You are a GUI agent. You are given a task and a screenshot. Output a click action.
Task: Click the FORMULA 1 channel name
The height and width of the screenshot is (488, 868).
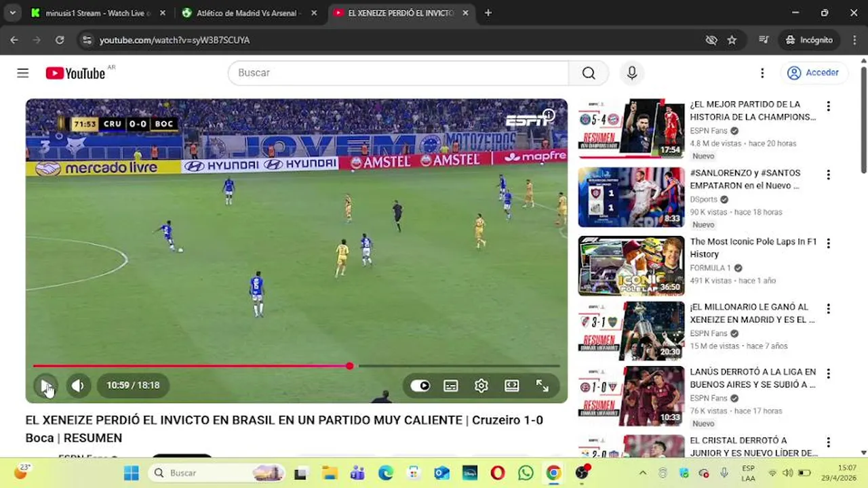710,268
